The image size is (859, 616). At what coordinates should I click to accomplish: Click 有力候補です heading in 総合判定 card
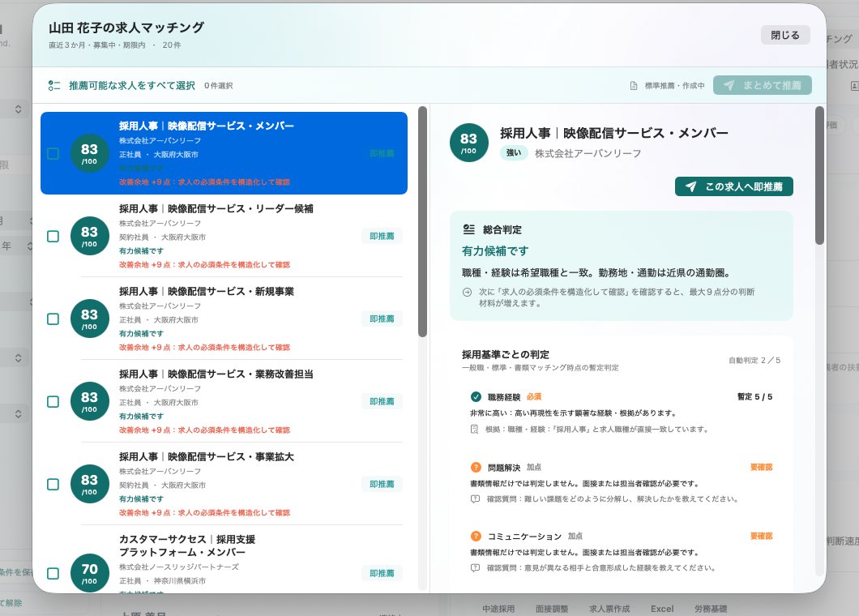tap(495, 251)
